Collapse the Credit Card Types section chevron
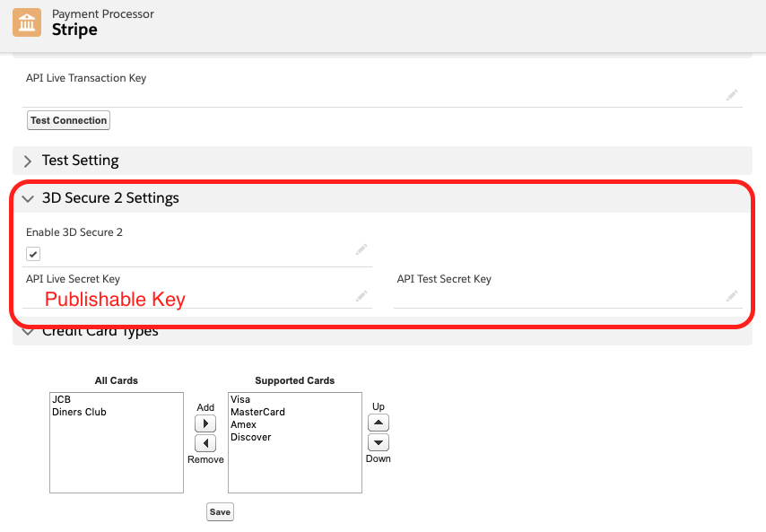 coord(28,332)
